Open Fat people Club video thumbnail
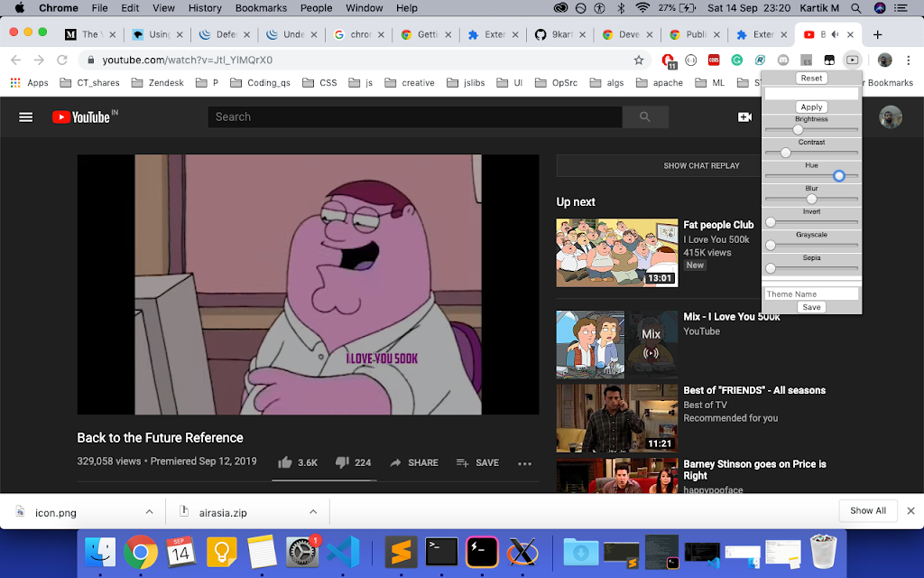The height and width of the screenshot is (578, 924). [x=617, y=253]
